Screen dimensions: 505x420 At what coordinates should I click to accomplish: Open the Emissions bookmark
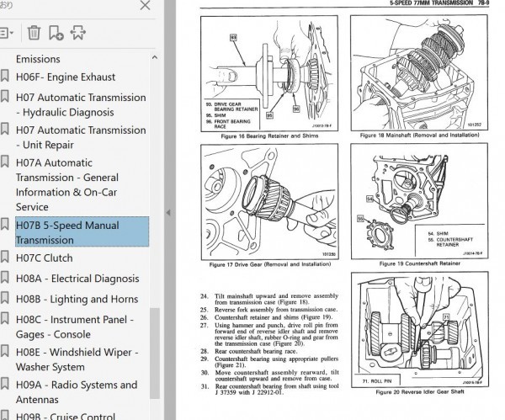point(38,59)
